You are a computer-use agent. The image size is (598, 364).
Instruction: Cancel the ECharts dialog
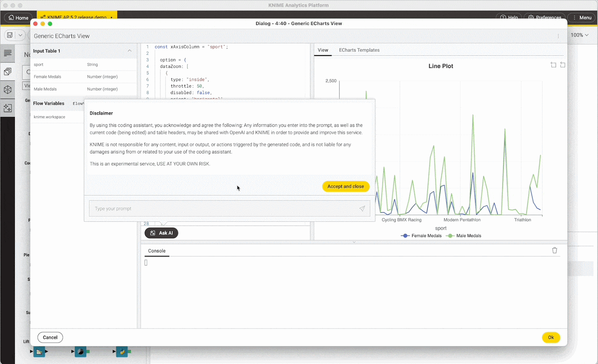pos(50,337)
